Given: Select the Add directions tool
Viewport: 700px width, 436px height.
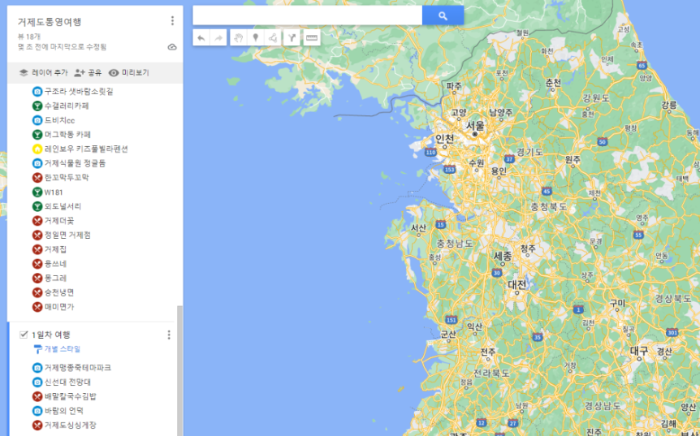Looking at the screenshot, I should click(292, 38).
